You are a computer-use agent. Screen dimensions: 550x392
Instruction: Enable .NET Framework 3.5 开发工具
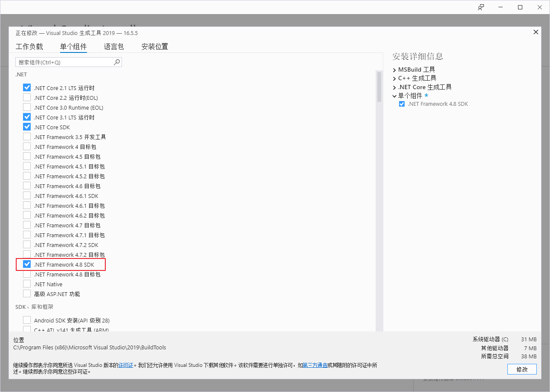[27, 136]
